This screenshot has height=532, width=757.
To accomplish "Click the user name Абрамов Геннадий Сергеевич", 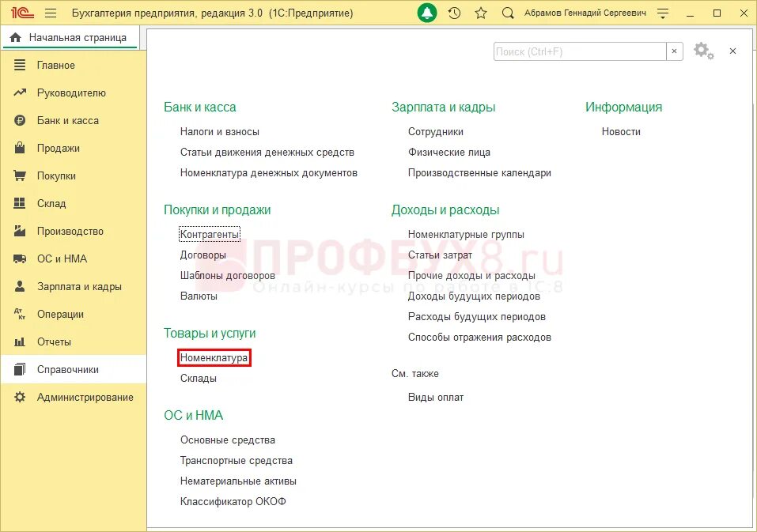I will point(585,13).
